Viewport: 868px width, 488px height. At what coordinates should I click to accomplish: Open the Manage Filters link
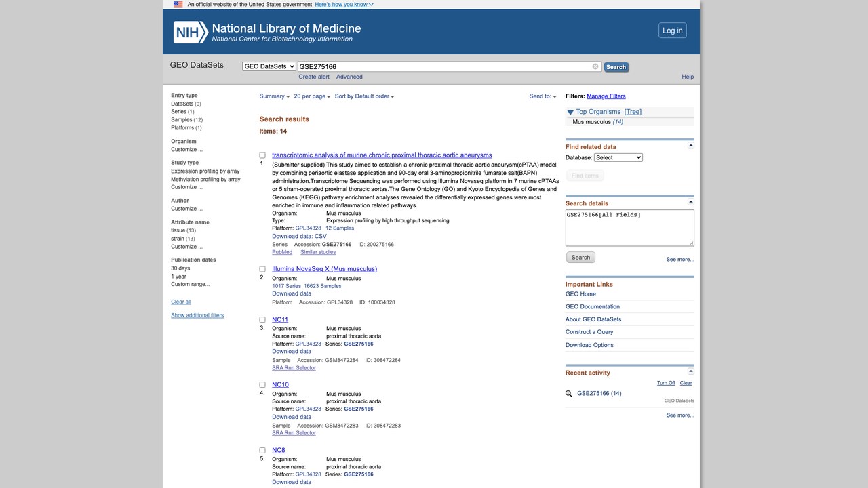click(606, 96)
